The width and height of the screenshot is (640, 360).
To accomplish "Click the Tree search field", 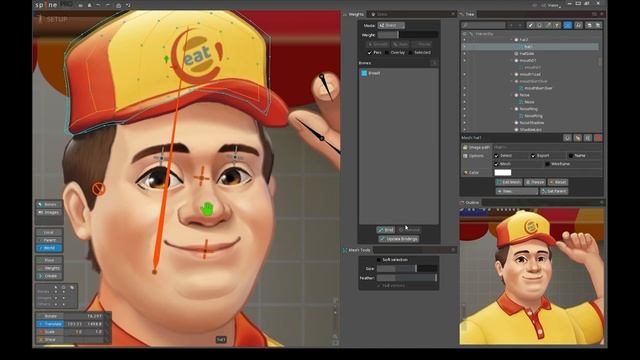I will [484, 25].
